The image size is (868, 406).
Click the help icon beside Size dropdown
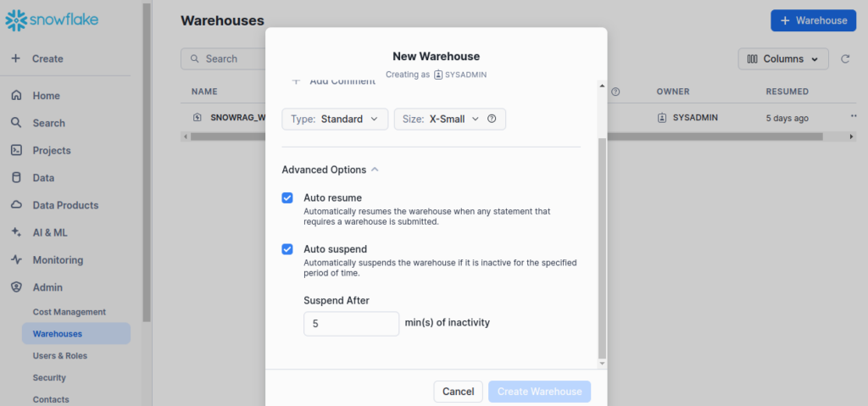point(492,119)
